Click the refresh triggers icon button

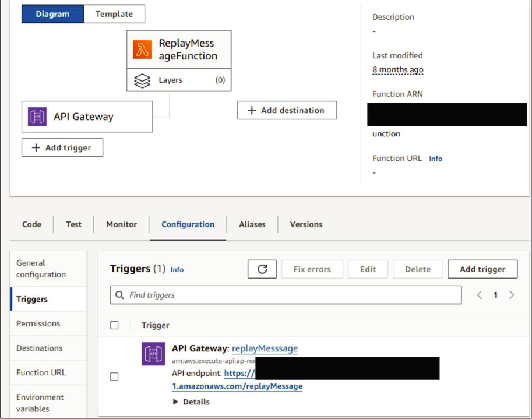[262, 269]
